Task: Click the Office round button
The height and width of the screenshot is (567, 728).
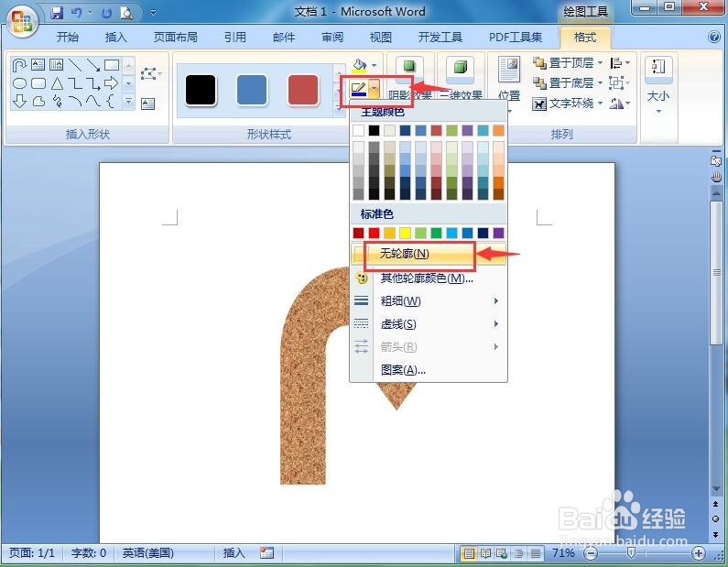Action: [22, 21]
